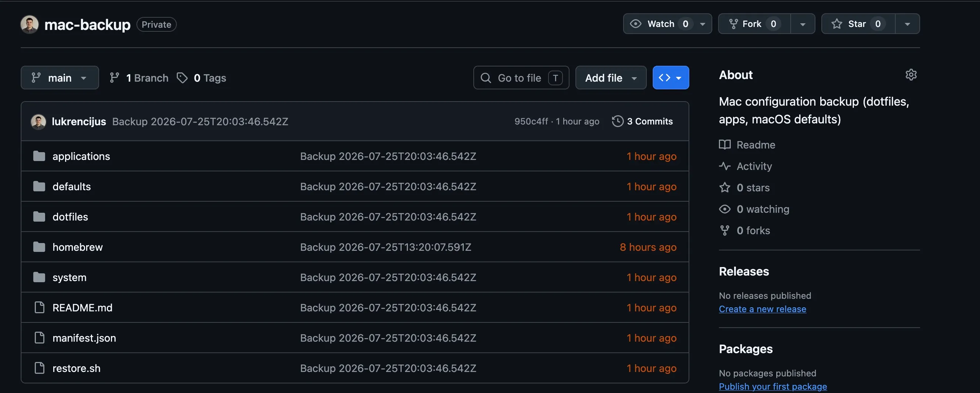Open the 1 Branch link
This screenshot has height=393, width=980.
(139, 78)
